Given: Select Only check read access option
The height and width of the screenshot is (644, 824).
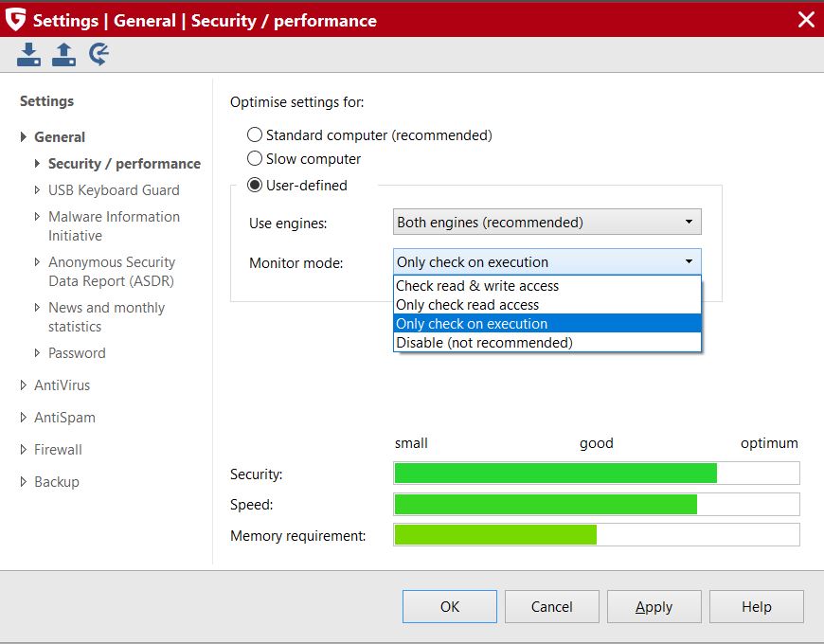Looking at the screenshot, I should click(x=468, y=305).
